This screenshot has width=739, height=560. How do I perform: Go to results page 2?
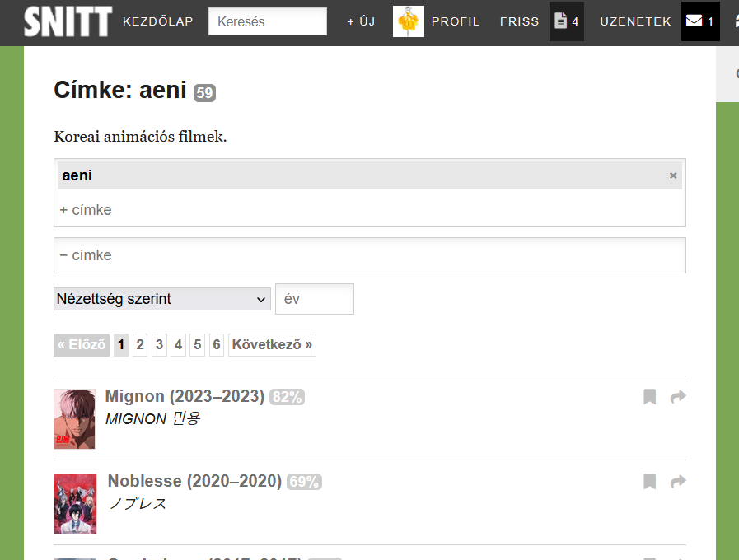140,345
